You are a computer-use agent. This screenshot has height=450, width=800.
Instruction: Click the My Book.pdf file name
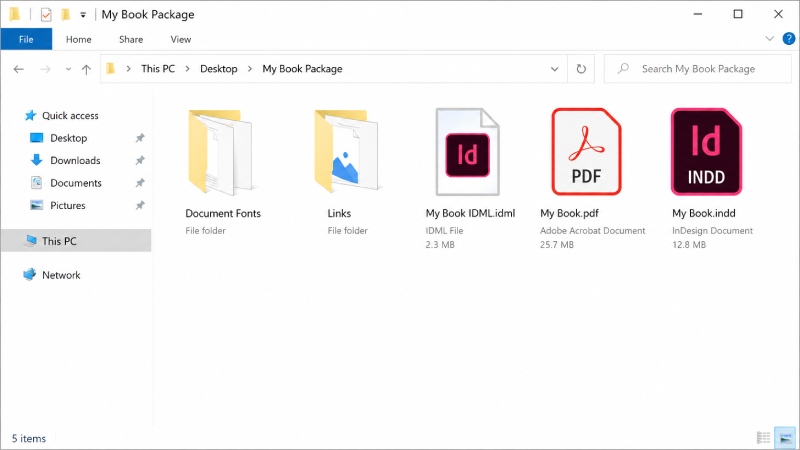point(569,213)
